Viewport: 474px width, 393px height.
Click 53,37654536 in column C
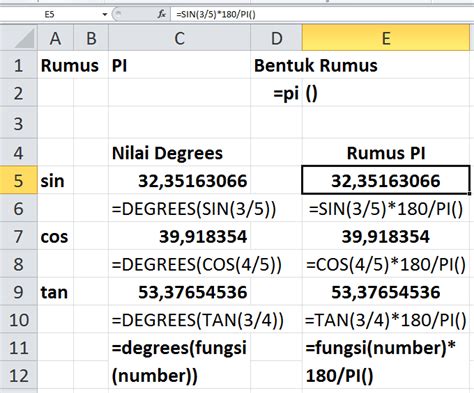(179, 292)
